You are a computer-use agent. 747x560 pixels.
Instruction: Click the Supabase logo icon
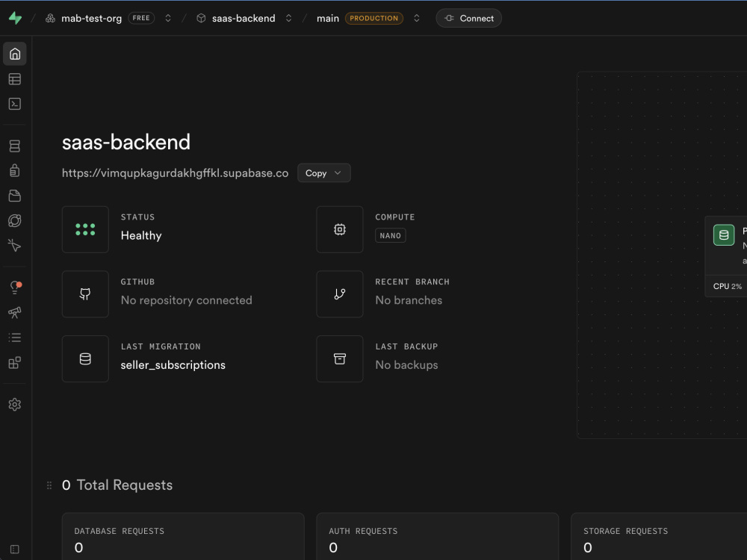point(15,18)
